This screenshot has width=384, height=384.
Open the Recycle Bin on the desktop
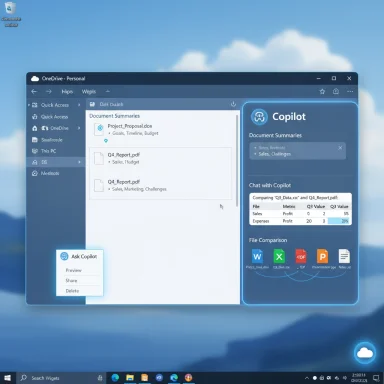(x=11, y=14)
